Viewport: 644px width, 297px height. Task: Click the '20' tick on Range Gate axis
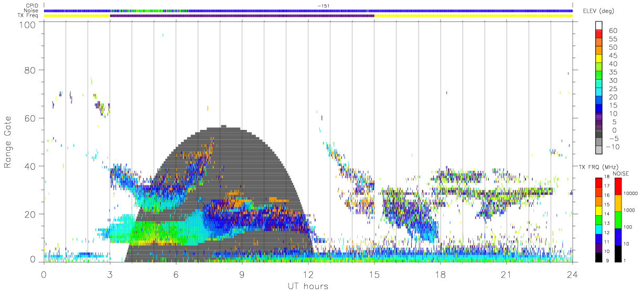[x=31, y=214]
